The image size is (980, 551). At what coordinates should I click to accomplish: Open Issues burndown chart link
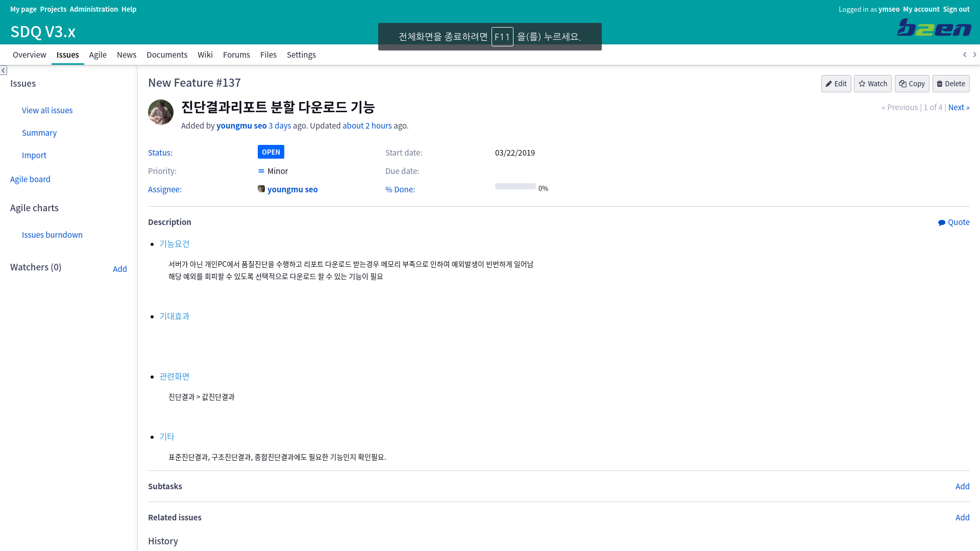point(52,235)
